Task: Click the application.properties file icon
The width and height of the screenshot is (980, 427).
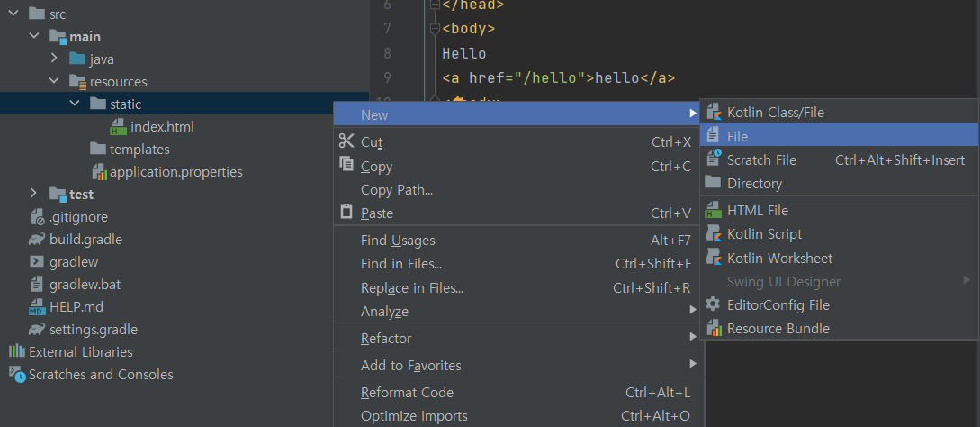Action: click(x=99, y=171)
